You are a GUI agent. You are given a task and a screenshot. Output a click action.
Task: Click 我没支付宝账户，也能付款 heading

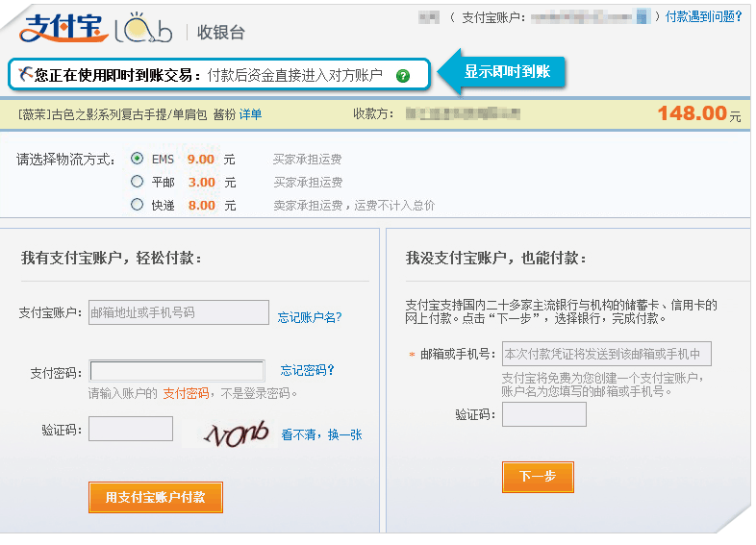point(496,258)
